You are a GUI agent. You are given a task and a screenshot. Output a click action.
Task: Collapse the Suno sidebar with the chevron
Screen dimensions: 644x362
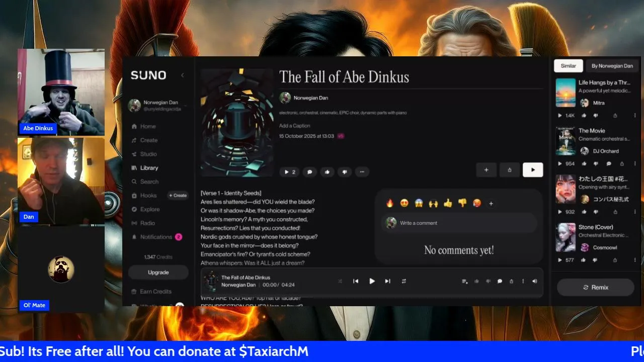pyautogui.click(x=182, y=75)
